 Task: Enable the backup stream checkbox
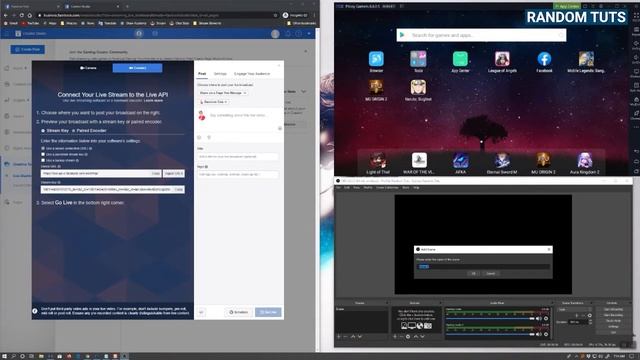click(x=43, y=160)
